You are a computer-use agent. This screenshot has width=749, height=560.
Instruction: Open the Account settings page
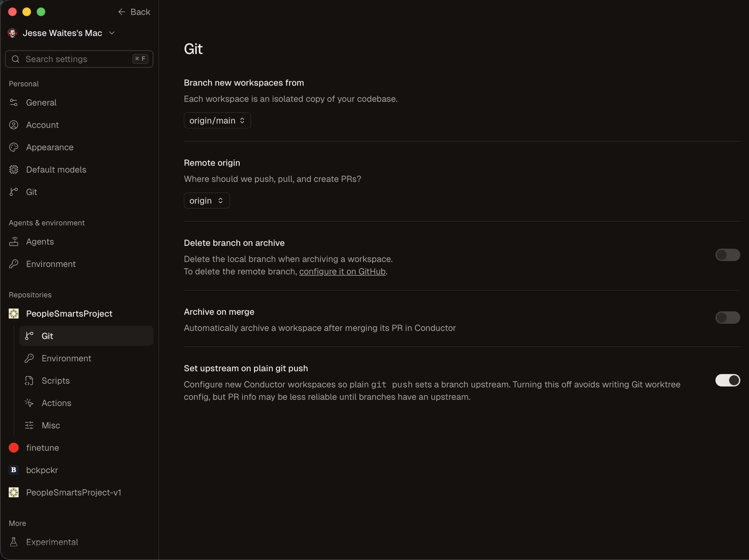tap(79, 125)
